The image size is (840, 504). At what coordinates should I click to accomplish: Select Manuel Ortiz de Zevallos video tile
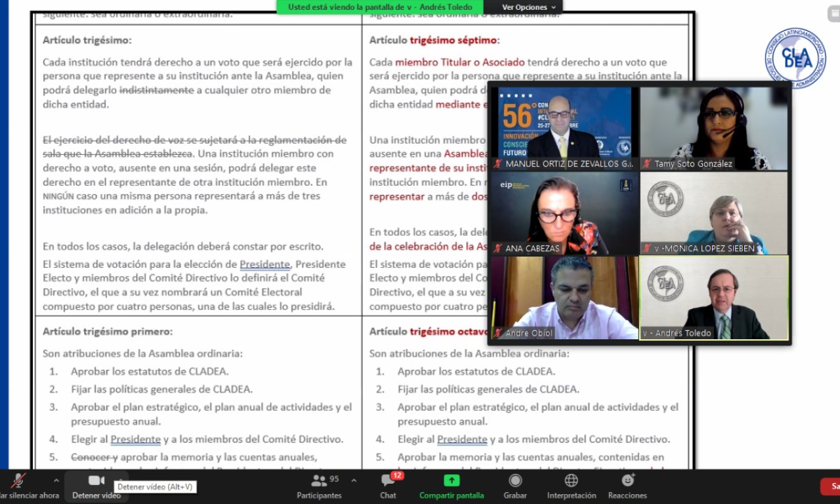click(x=564, y=128)
